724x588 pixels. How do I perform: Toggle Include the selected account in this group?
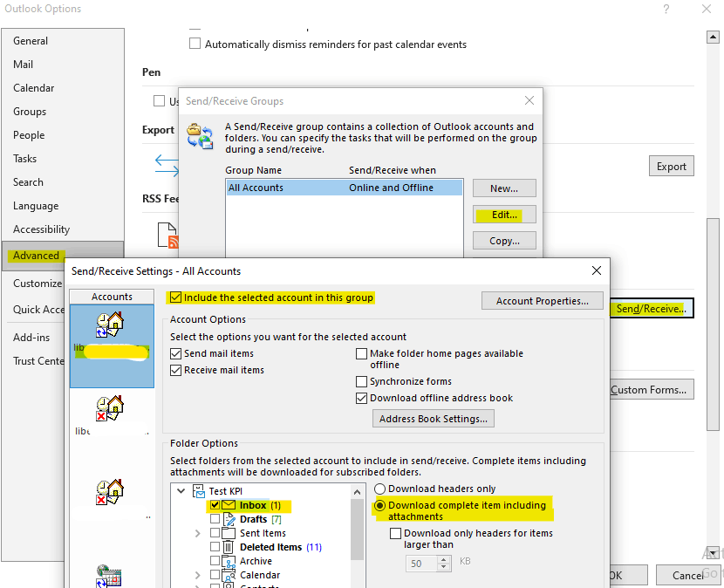(175, 297)
